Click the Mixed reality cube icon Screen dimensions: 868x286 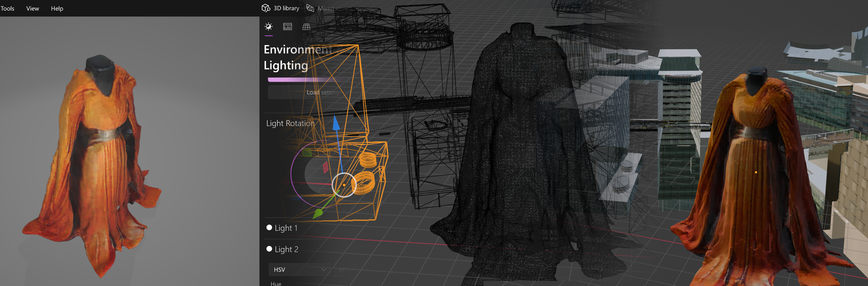pos(310,8)
